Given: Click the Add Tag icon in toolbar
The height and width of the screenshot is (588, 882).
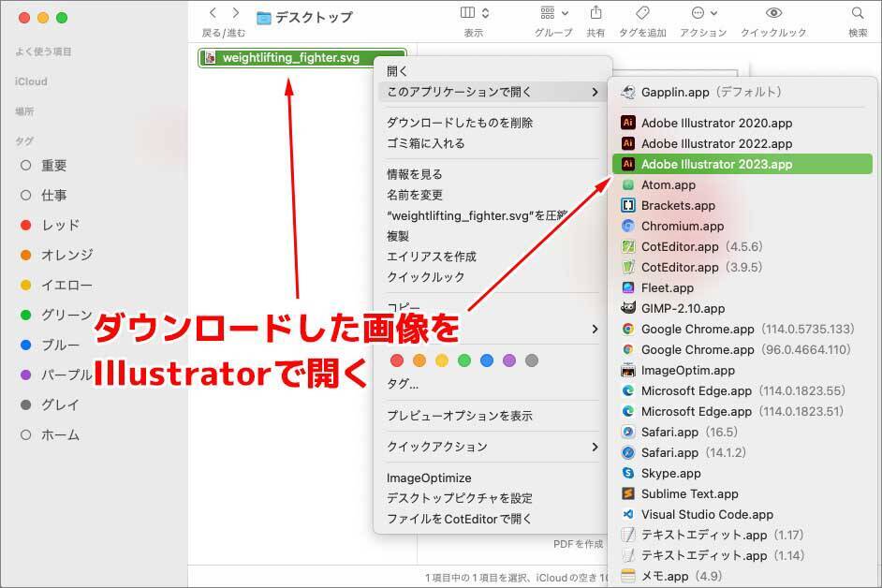Looking at the screenshot, I should (642, 14).
